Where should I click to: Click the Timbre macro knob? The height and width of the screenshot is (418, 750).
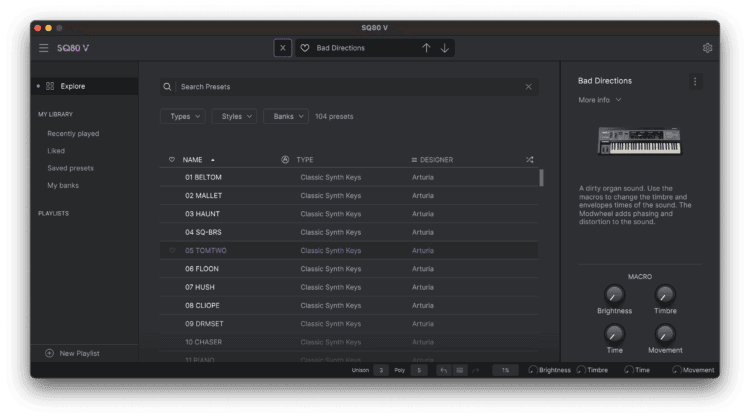coord(665,295)
